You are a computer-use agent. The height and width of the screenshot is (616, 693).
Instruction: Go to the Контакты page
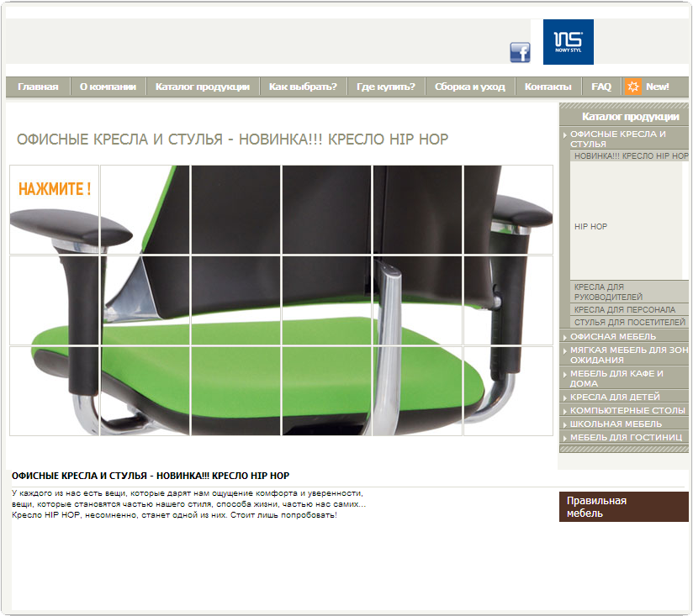click(548, 87)
